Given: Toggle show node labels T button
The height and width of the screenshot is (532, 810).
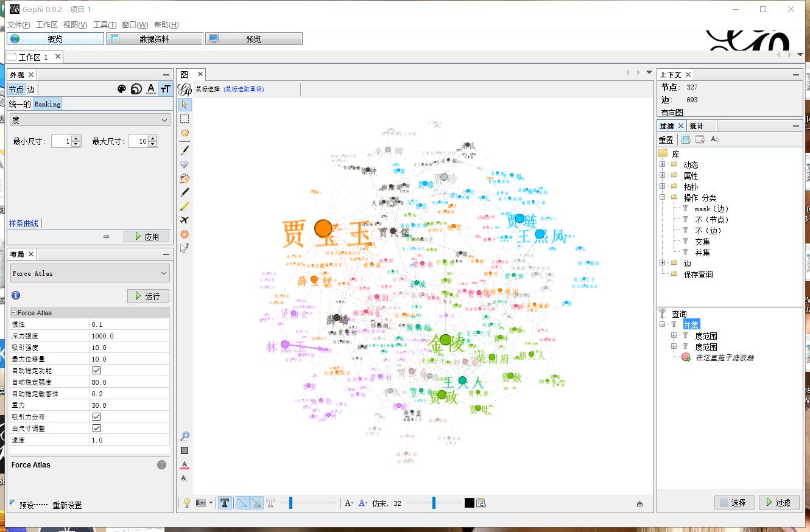Looking at the screenshot, I should [x=225, y=503].
